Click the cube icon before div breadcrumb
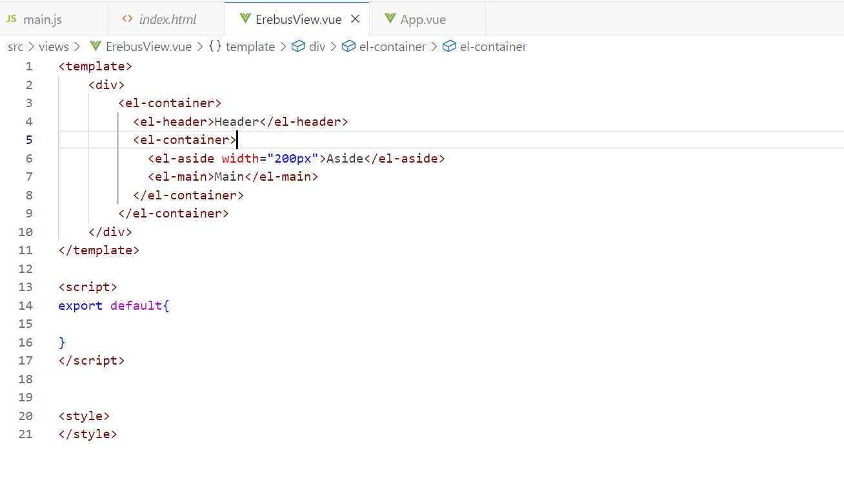Image resolution: width=844 pixels, height=504 pixels. [x=298, y=46]
